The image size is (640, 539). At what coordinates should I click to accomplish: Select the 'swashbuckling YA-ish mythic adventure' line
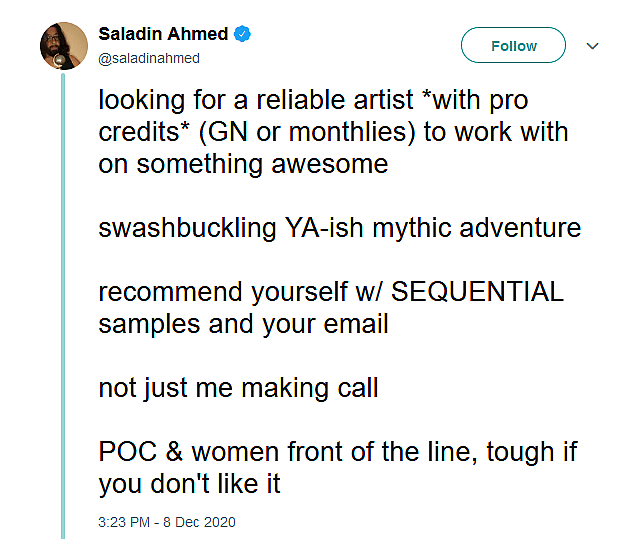tap(339, 228)
